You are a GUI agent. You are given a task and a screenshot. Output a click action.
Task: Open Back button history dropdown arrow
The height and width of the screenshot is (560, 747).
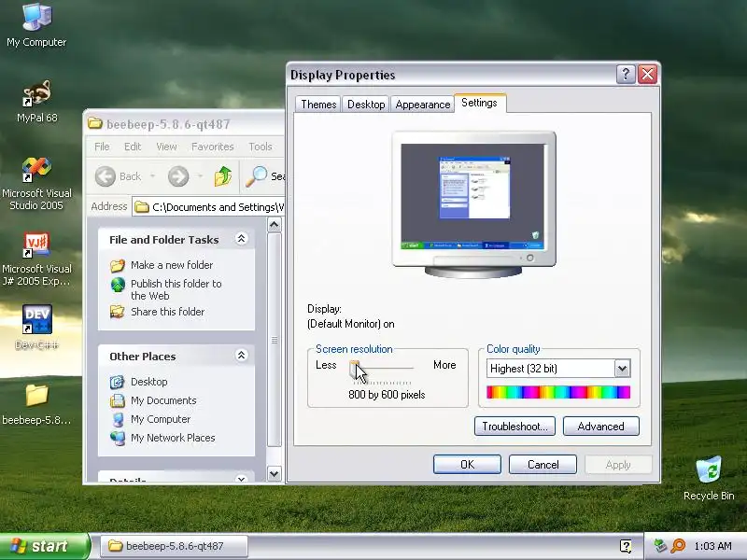pyautogui.click(x=152, y=176)
